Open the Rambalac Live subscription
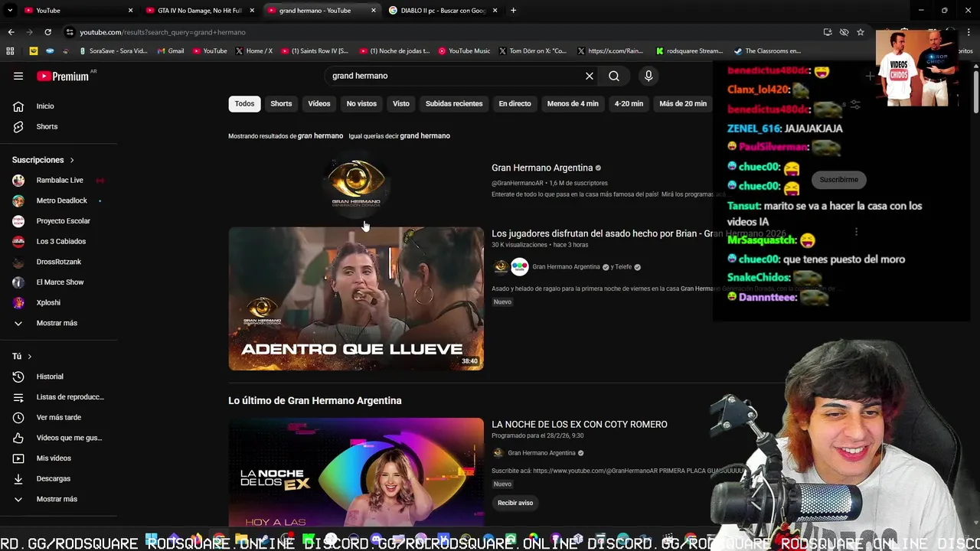Viewport: 980px width, 551px height. [x=59, y=180]
